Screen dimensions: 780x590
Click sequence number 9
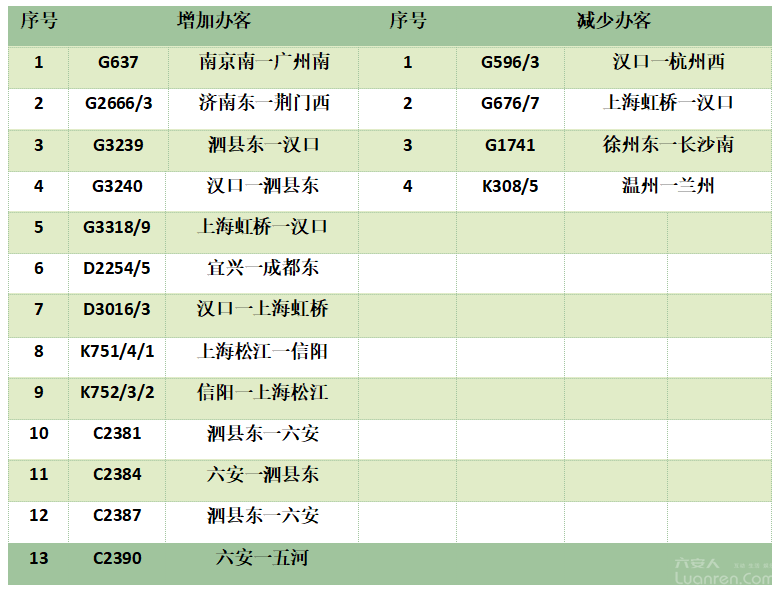pyautogui.click(x=39, y=393)
